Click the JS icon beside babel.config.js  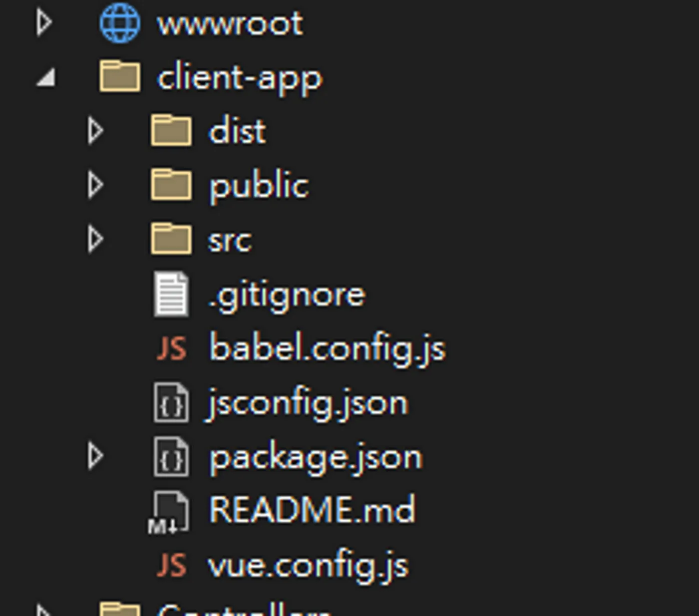point(171,348)
